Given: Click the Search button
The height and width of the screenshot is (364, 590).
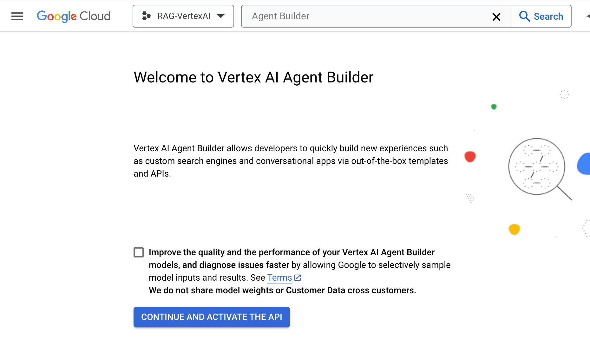Looking at the screenshot, I should (x=541, y=16).
